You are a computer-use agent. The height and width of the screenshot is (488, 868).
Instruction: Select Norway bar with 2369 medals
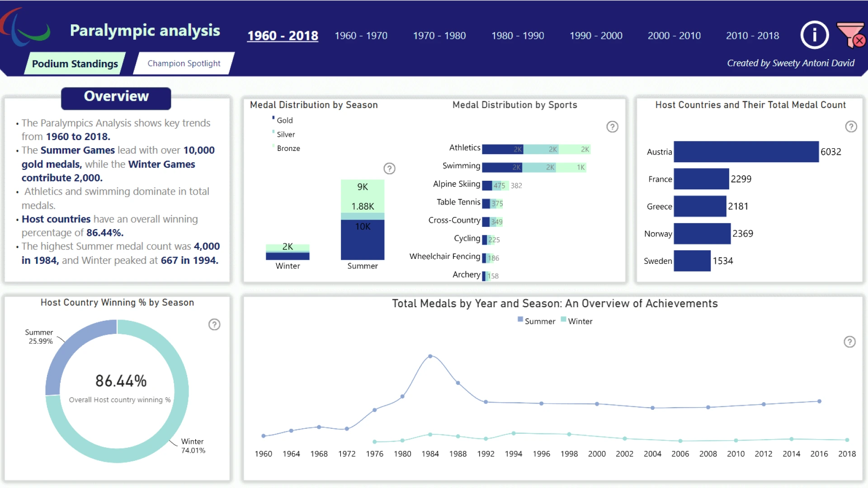tap(702, 234)
